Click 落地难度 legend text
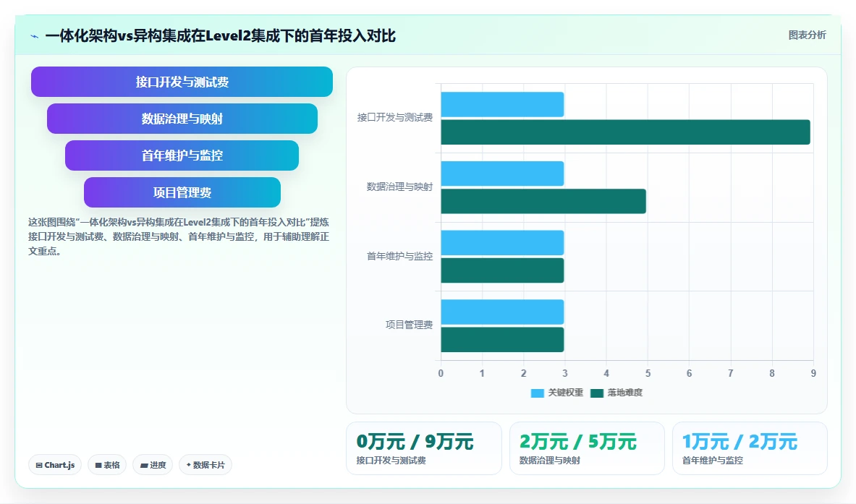 point(625,393)
